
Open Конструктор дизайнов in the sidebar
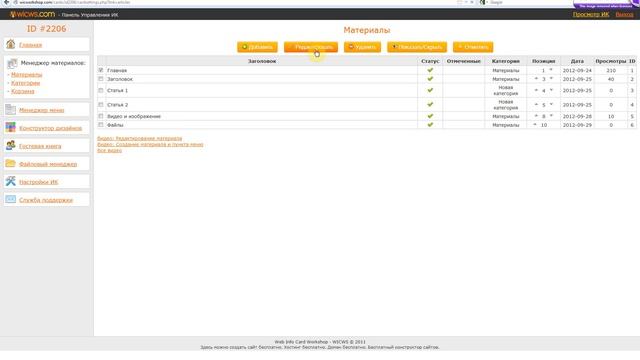pos(51,128)
